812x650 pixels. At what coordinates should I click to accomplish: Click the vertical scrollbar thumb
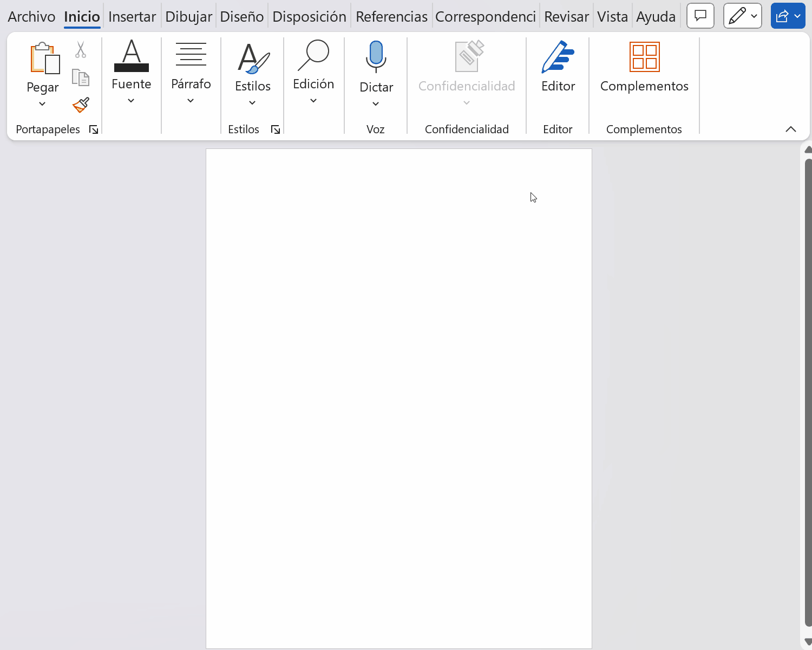808,390
